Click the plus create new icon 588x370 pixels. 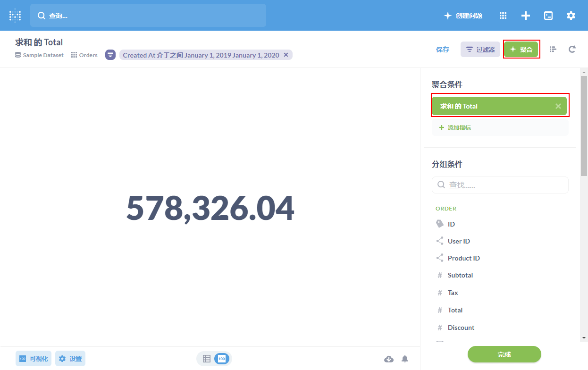pos(526,16)
